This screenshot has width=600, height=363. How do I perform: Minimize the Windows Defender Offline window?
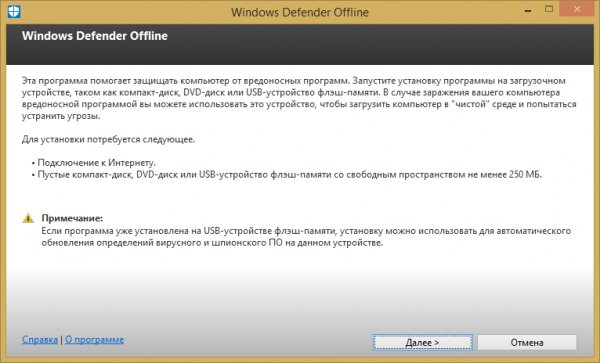coord(528,10)
